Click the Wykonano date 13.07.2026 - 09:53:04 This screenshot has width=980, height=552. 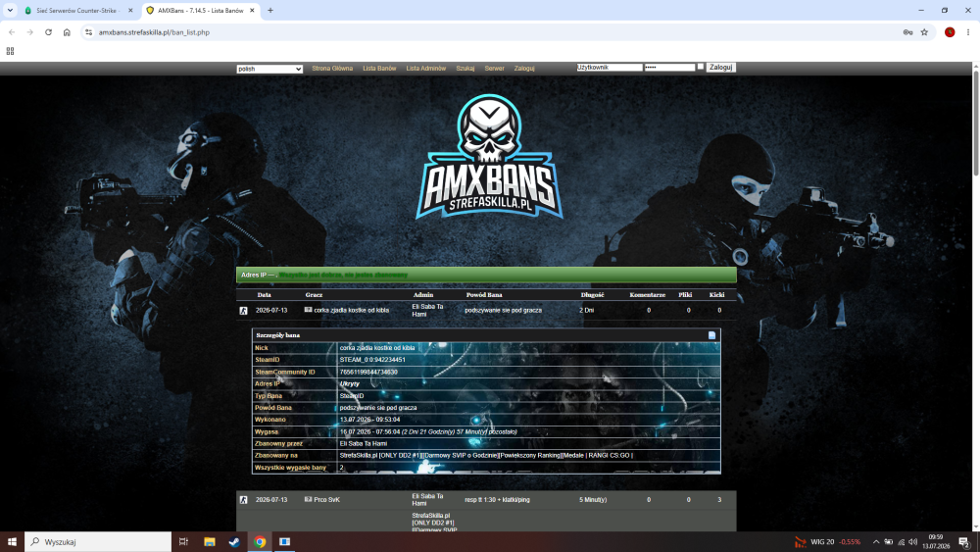coord(370,420)
